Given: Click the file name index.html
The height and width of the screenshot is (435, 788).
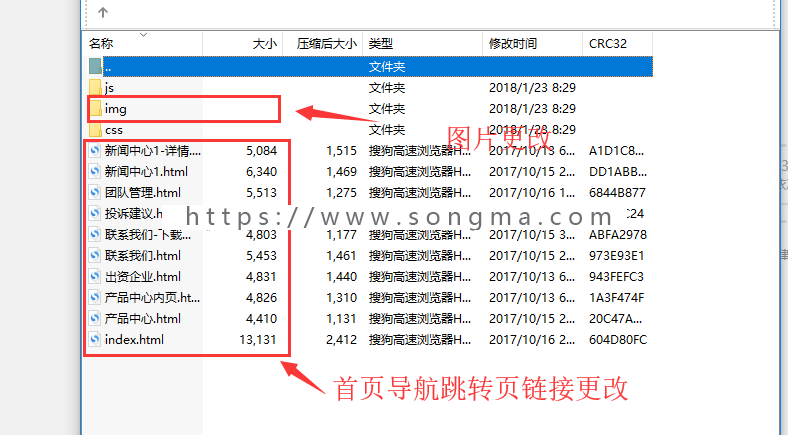Looking at the screenshot, I should tap(134, 340).
